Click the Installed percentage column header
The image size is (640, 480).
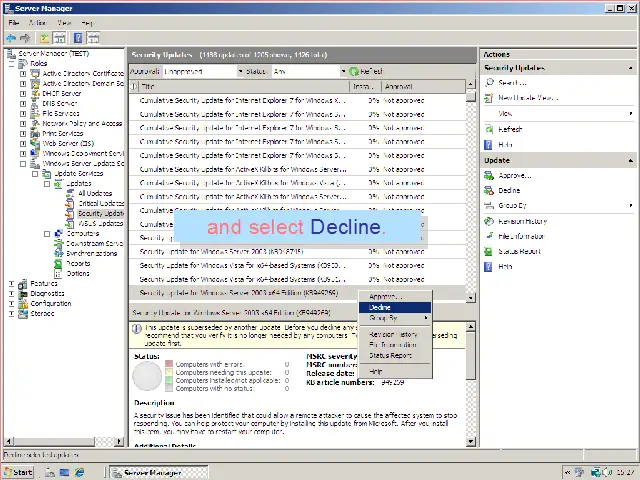click(366, 87)
